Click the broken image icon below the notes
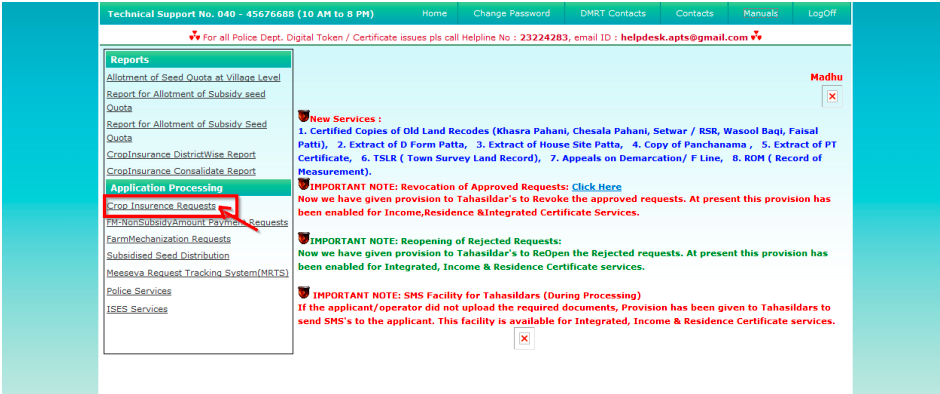The height and width of the screenshot is (394, 940). click(524, 339)
